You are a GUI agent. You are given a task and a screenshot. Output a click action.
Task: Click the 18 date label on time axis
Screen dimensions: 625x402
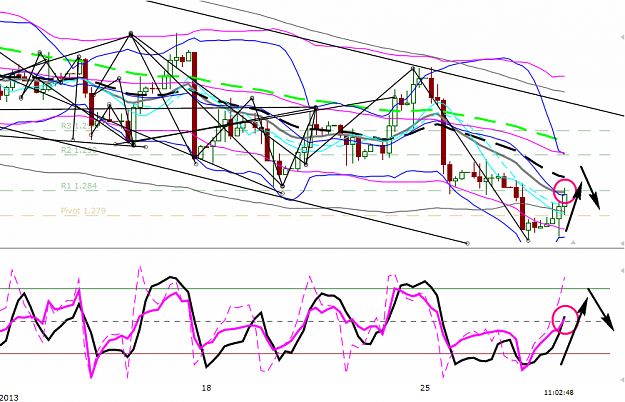206,388
